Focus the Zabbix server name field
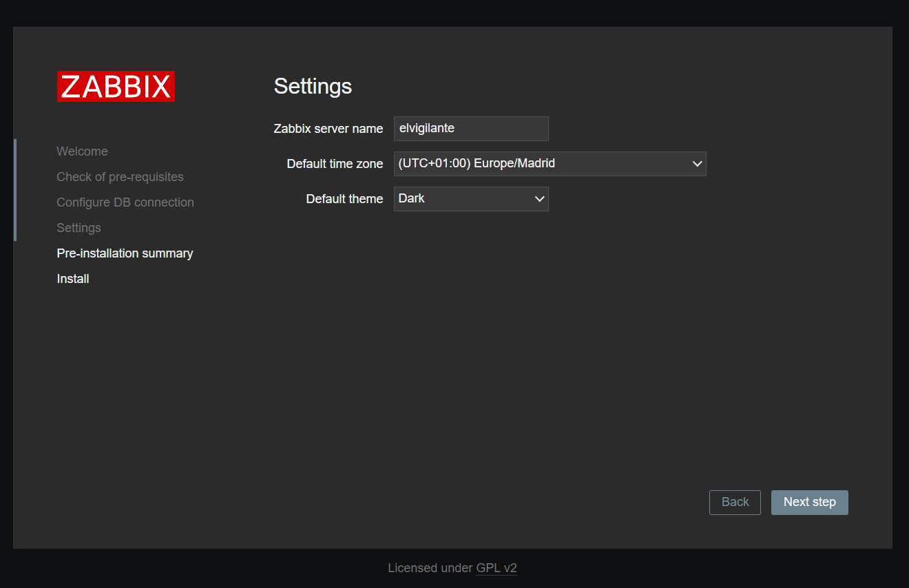The image size is (909, 588). pos(471,129)
